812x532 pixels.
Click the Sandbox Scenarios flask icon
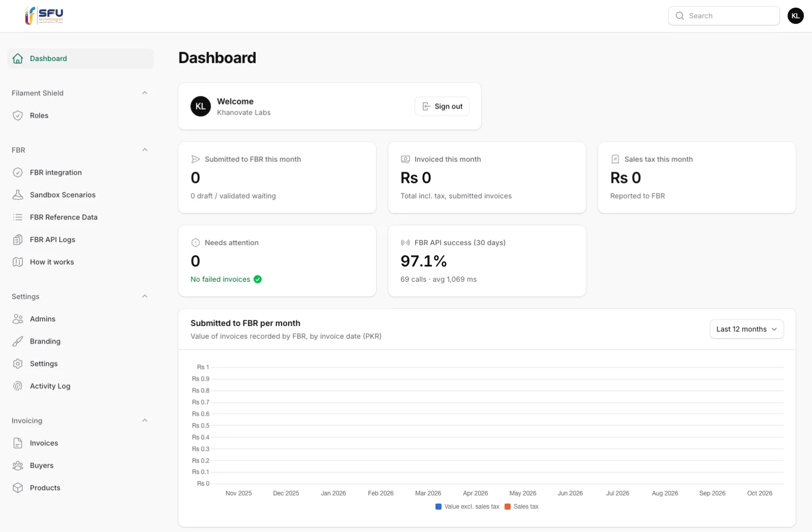point(18,194)
